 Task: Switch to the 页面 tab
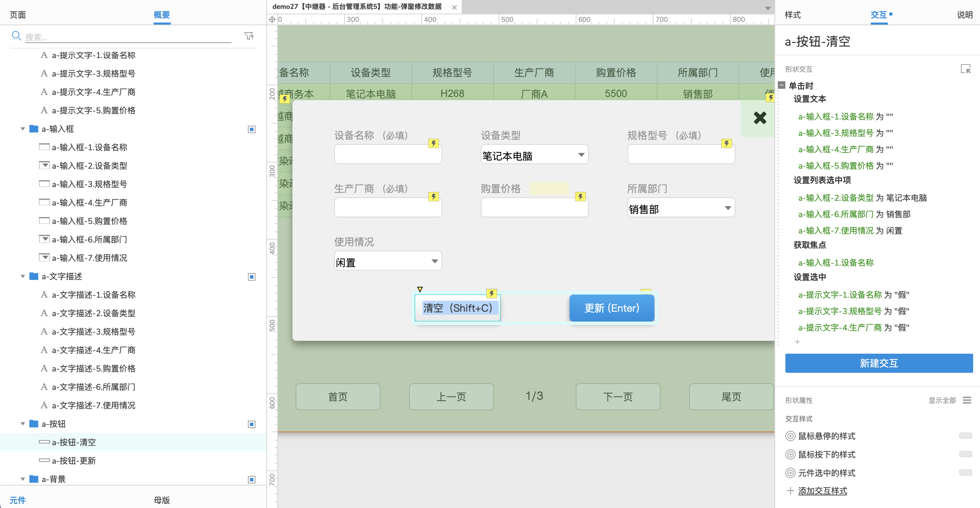click(x=17, y=15)
